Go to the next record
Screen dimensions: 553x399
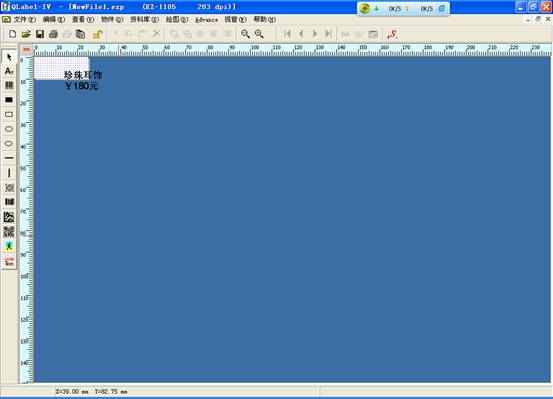[315, 34]
